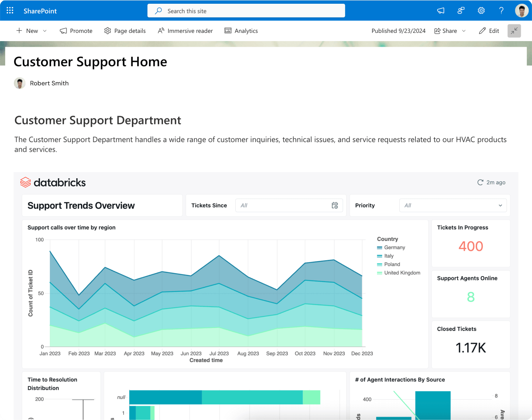Click the Search this site field
532x420 pixels.
246,11
